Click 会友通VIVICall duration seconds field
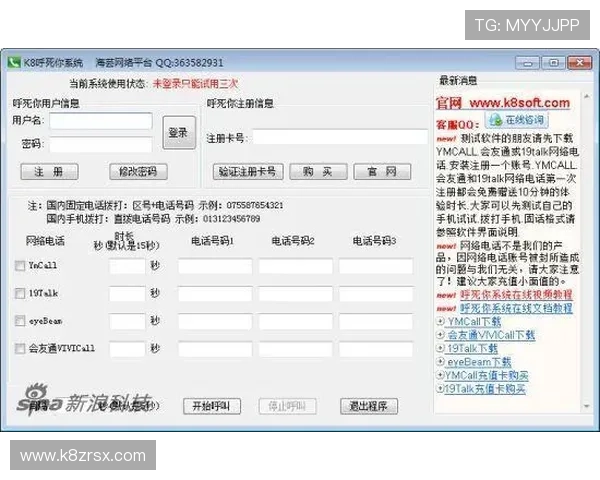This screenshot has width=600, height=480. 127,349
